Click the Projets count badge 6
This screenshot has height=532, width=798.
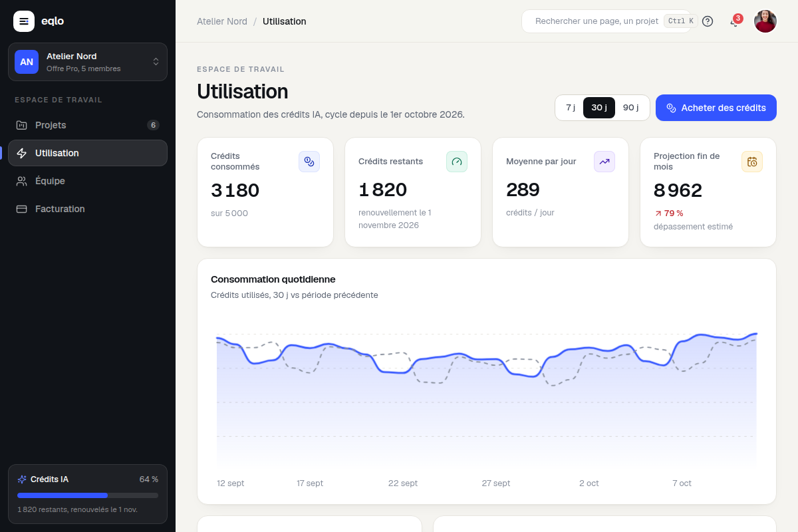point(153,125)
